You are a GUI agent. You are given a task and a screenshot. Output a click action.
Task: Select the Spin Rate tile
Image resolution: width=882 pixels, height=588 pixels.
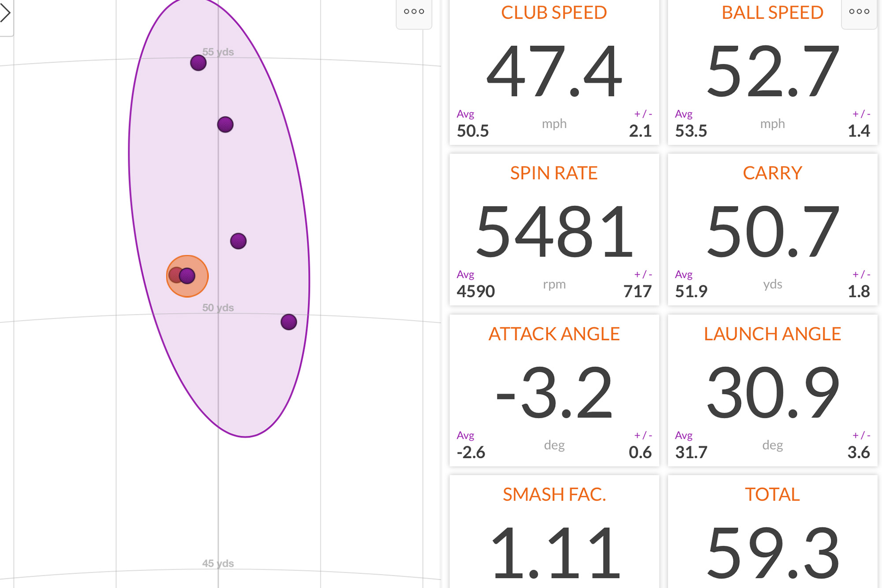[554, 229]
